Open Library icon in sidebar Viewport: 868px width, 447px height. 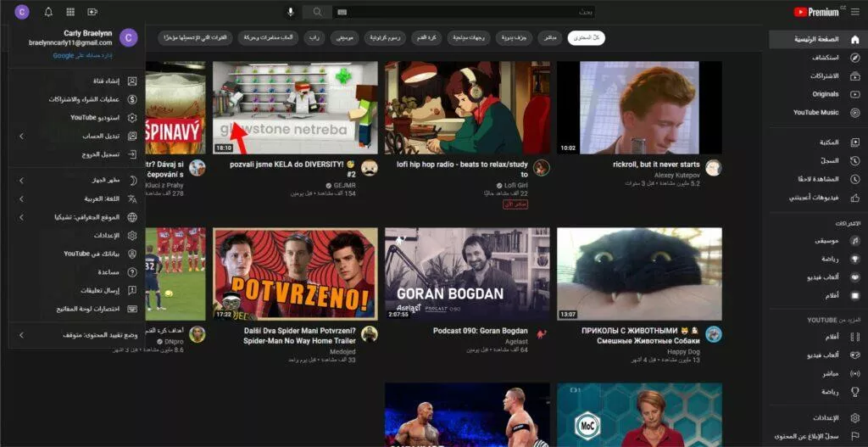click(855, 142)
